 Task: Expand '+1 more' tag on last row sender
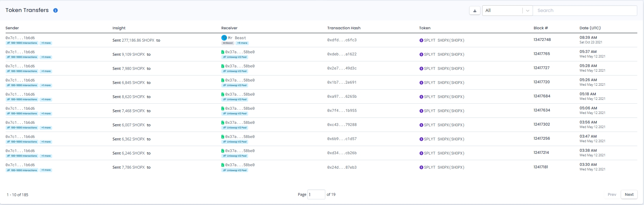(x=46, y=170)
